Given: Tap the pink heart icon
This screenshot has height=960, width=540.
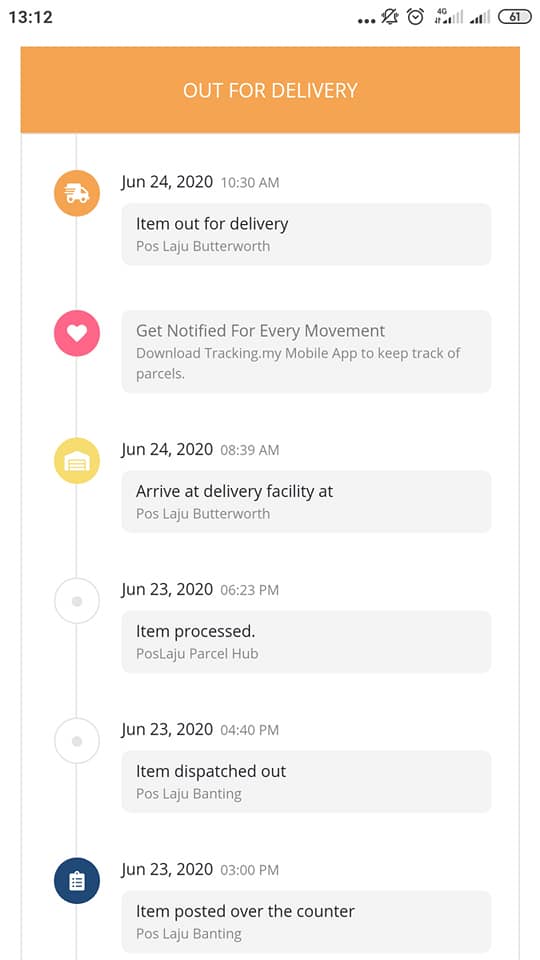Looking at the screenshot, I should [x=77, y=333].
